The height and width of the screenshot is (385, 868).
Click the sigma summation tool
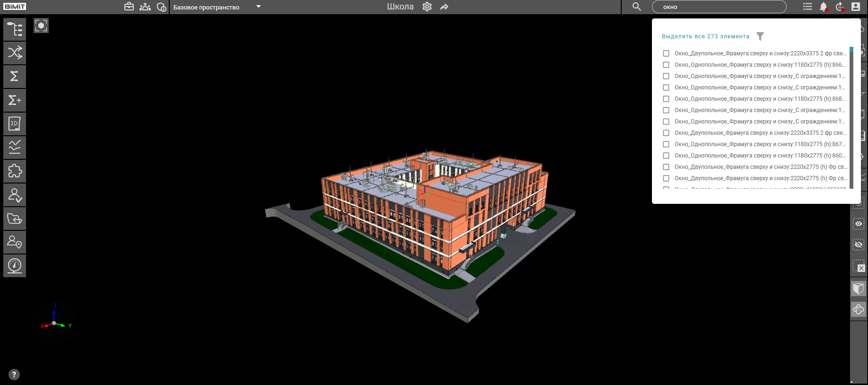(15, 77)
